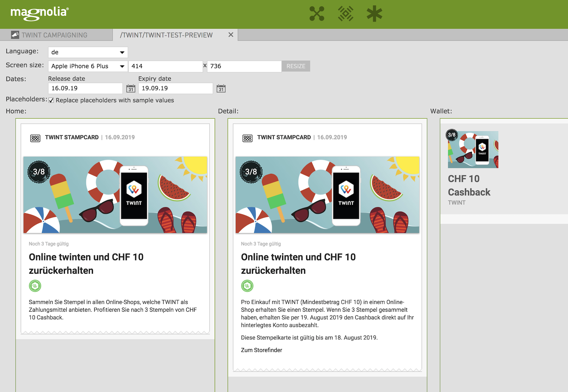This screenshot has height=392, width=568.
Task: Switch to the TWINT Campaigning tab
Action: [x=55, y=34]
